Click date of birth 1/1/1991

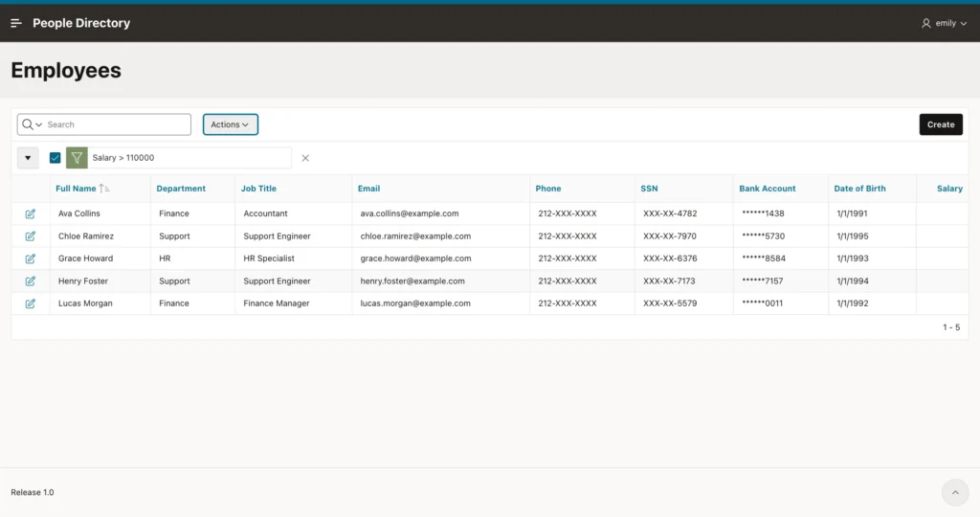(852, 214)
